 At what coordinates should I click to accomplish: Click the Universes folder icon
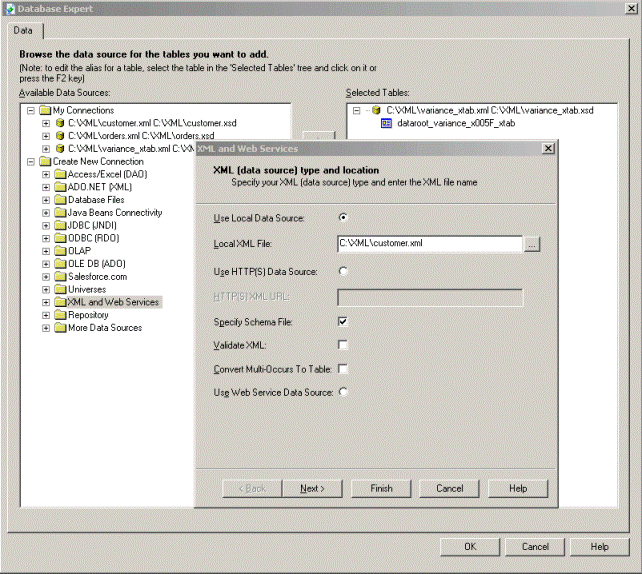[x=60, y=289]
